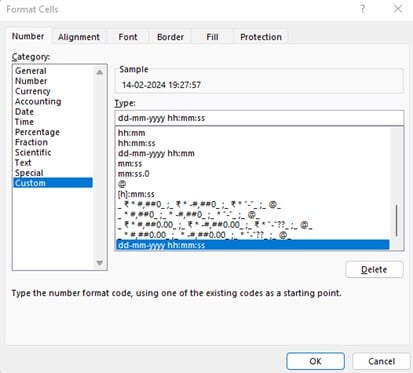Open the Protection tab
The image size is (413, 373).
click(x=261, y=37)
